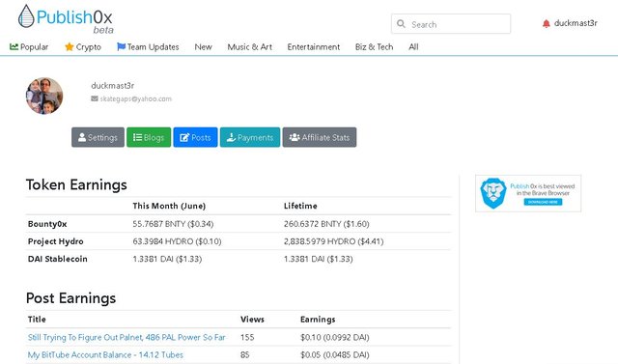Click the 'This Month (June)' column header

click(169, 206)
